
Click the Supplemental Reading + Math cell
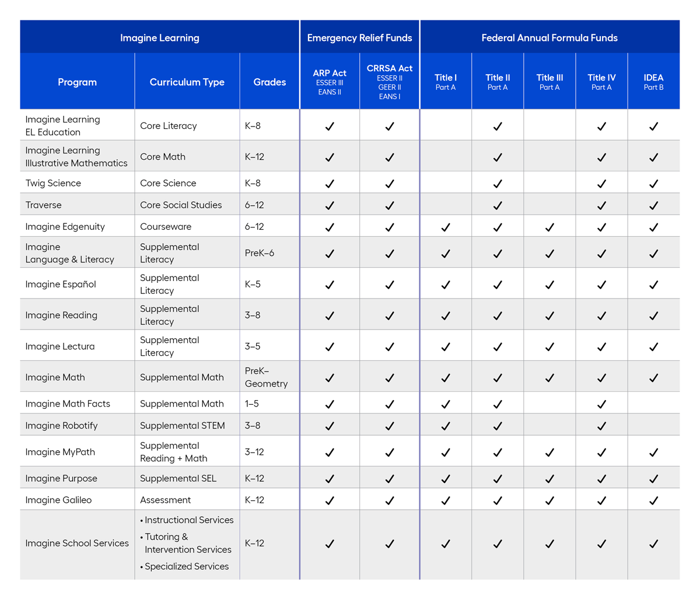tap(187, 451)
